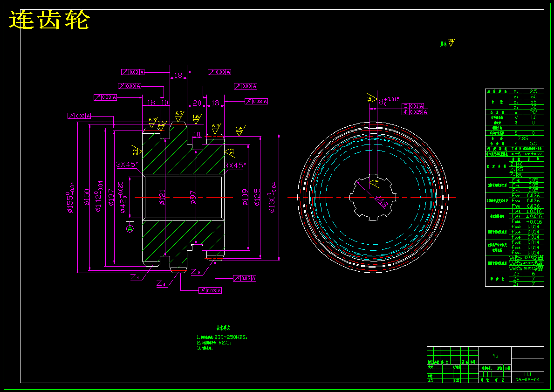The image size is (554, 392).
Task: Select pressure angle value 20° in table
Action: pyautogui.click(x=533, y=112)
